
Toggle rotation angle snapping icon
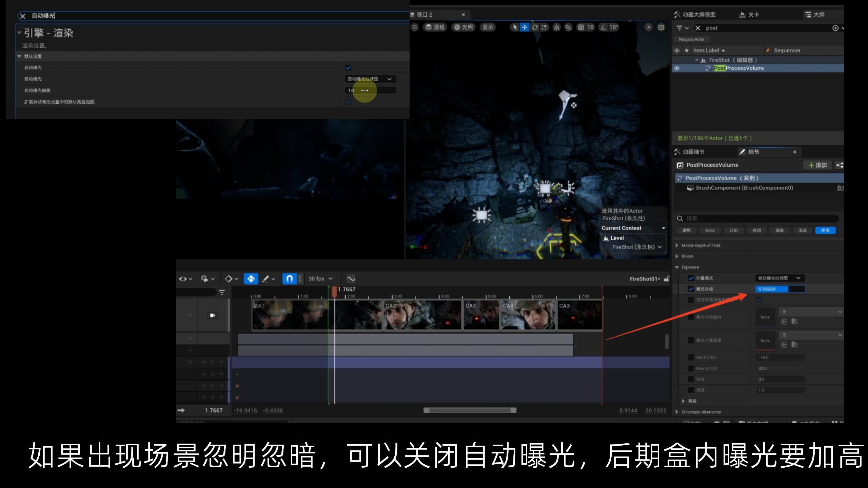tap(603, 27)
